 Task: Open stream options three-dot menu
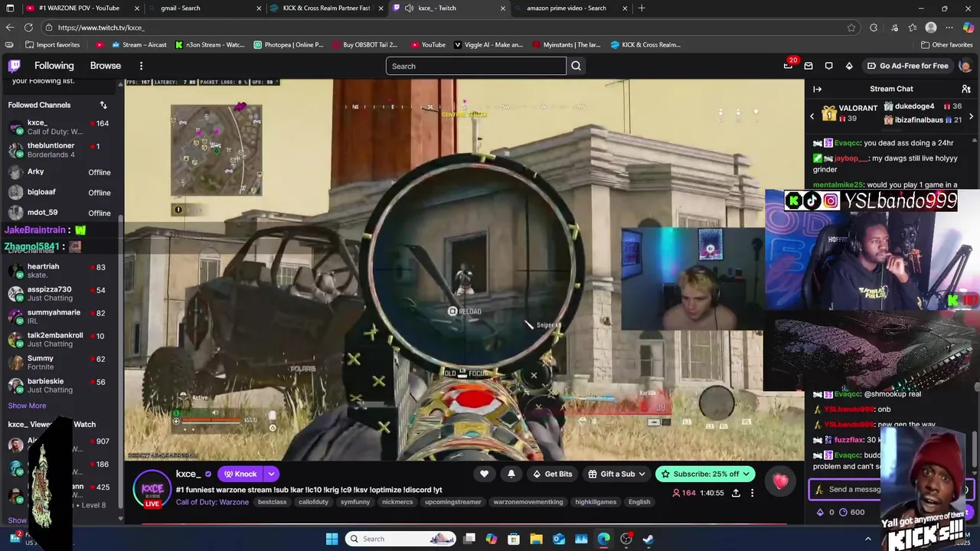(x=752, y=493)
